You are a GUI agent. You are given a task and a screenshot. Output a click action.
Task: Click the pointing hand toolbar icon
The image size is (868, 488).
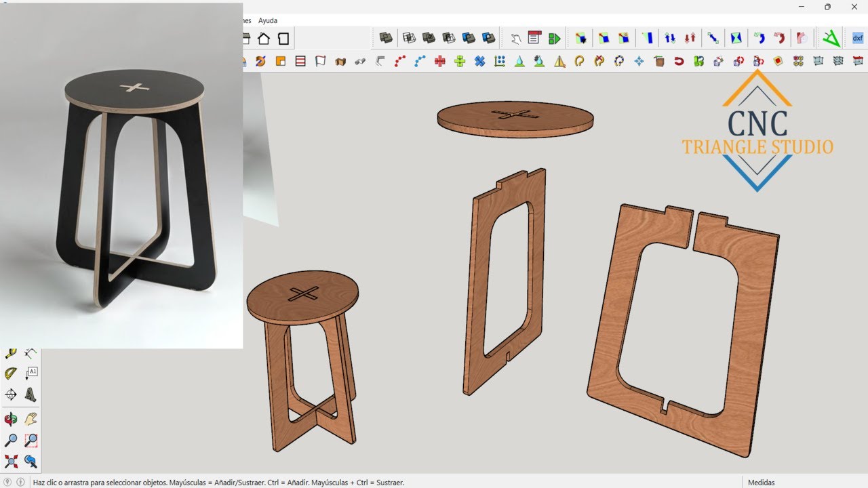coord(516,38)
